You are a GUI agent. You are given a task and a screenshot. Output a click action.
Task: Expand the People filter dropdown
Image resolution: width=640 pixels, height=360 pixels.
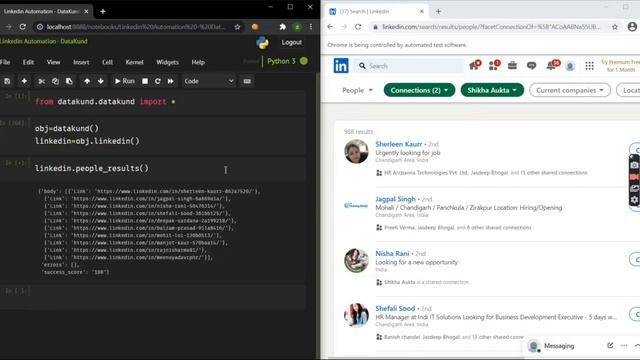coord(357,90)
